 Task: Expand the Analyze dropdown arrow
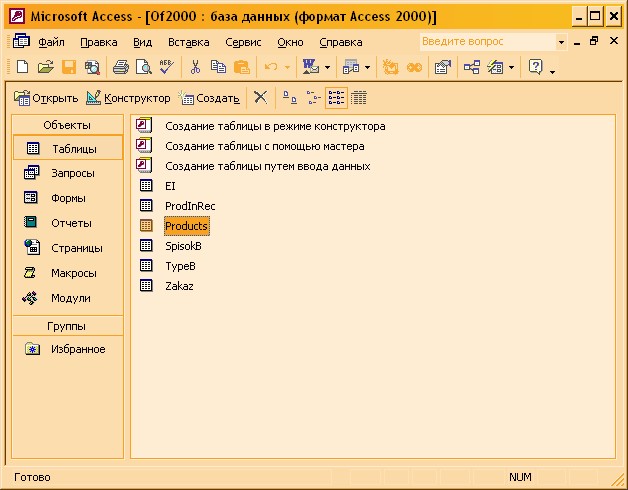click(x=367, y=67)
